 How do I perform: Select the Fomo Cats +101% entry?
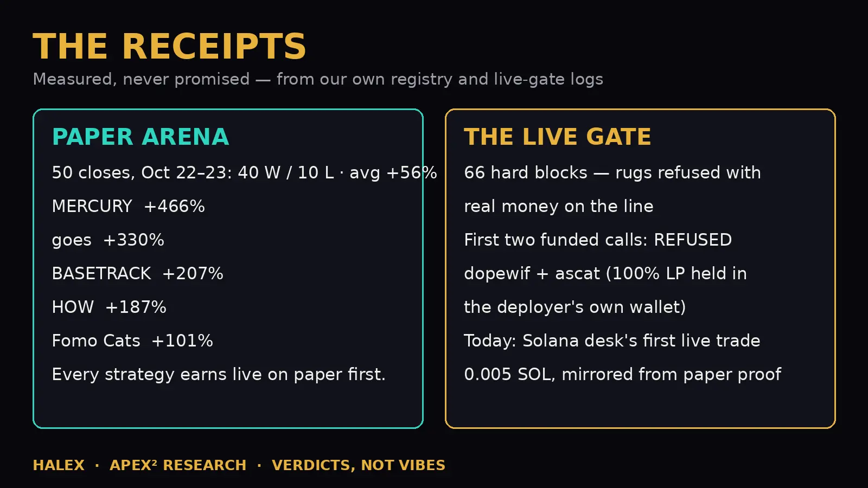(x=132, y=341)
